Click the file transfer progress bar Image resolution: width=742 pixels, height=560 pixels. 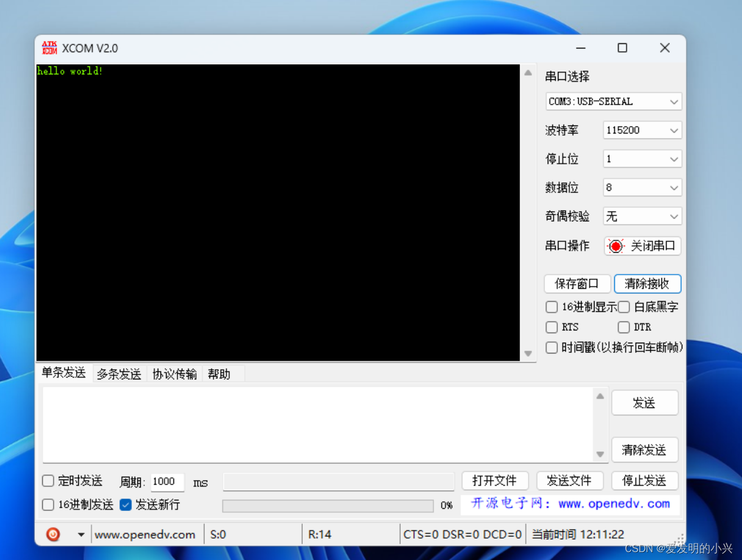[328, 505]
